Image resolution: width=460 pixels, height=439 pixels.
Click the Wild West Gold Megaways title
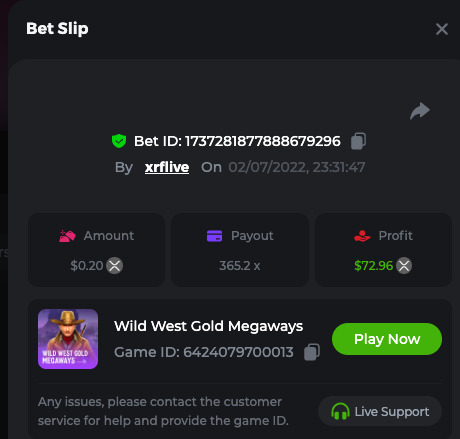(x=209, y=326)
